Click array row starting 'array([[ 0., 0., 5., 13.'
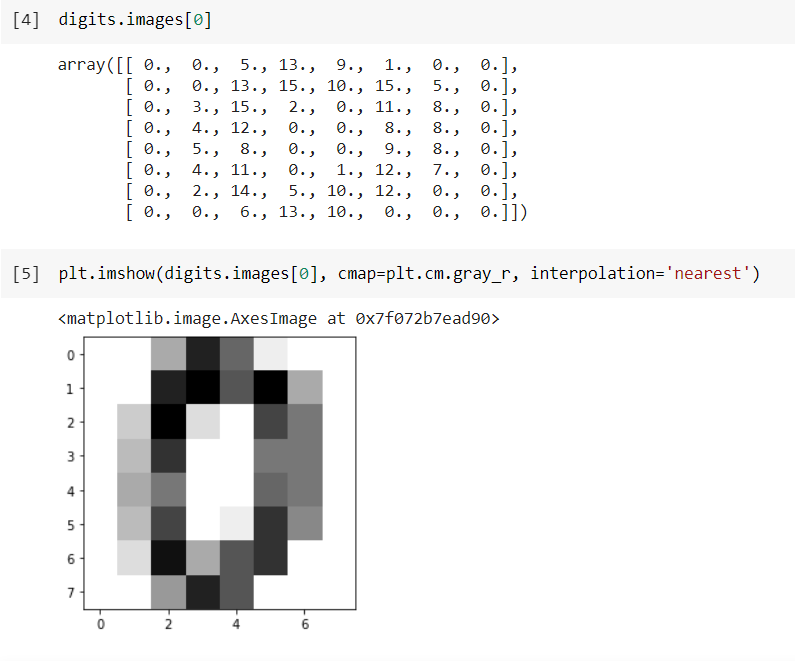The image size is (795, 661). [x=287, y=65]
